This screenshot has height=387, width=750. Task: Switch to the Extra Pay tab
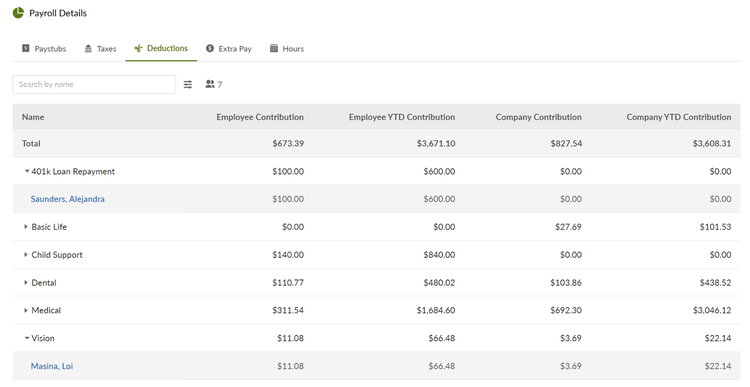229,49
